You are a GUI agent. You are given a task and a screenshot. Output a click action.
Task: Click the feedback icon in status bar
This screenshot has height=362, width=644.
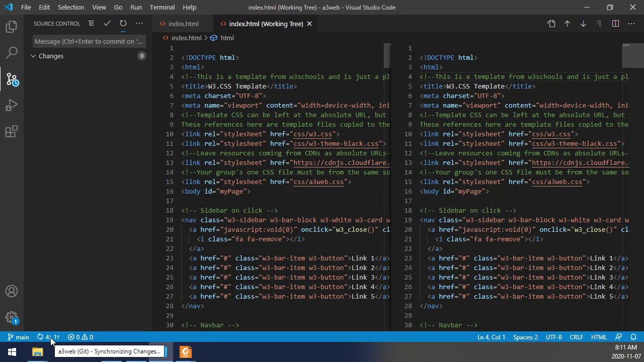[x=619, y=337]
